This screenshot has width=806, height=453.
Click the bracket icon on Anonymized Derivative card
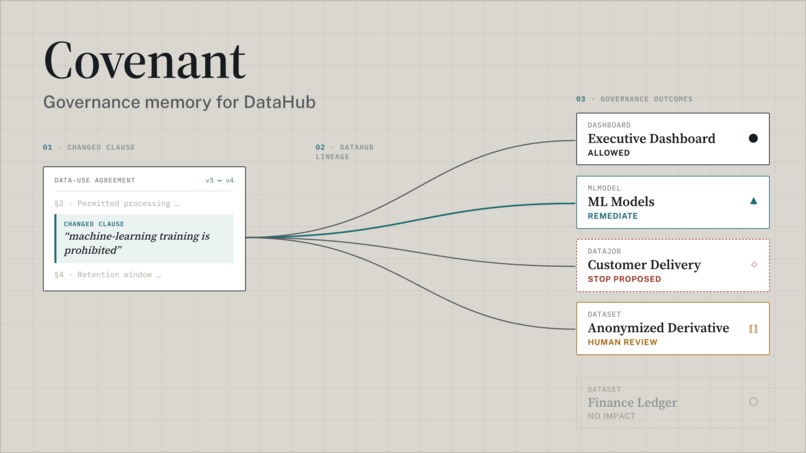coord(753,329)
